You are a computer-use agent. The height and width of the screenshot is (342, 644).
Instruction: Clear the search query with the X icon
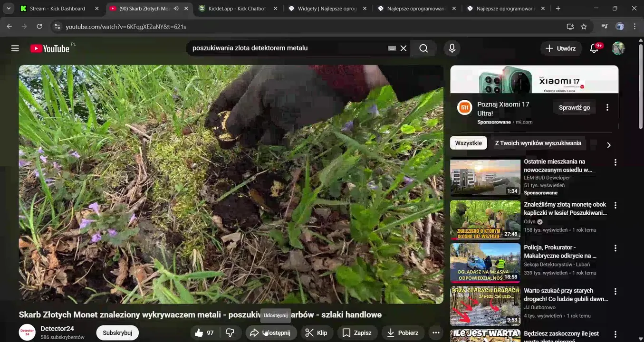tap(404, 48)
